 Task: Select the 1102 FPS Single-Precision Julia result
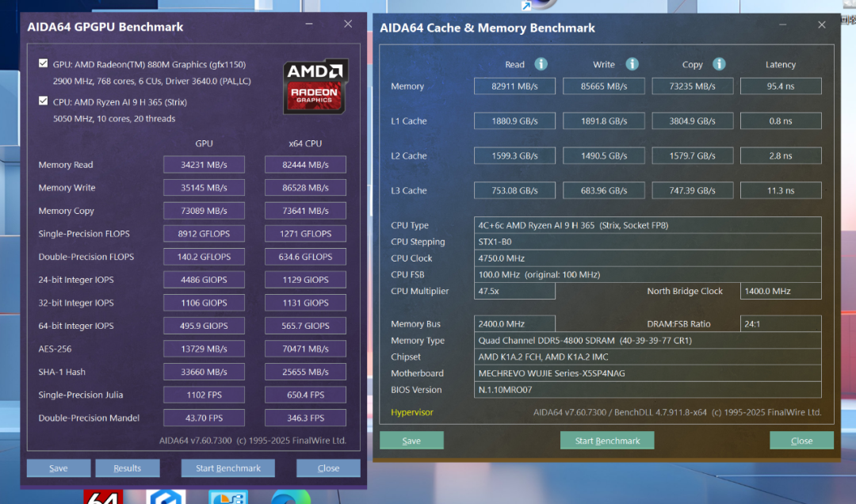point(204,395)
